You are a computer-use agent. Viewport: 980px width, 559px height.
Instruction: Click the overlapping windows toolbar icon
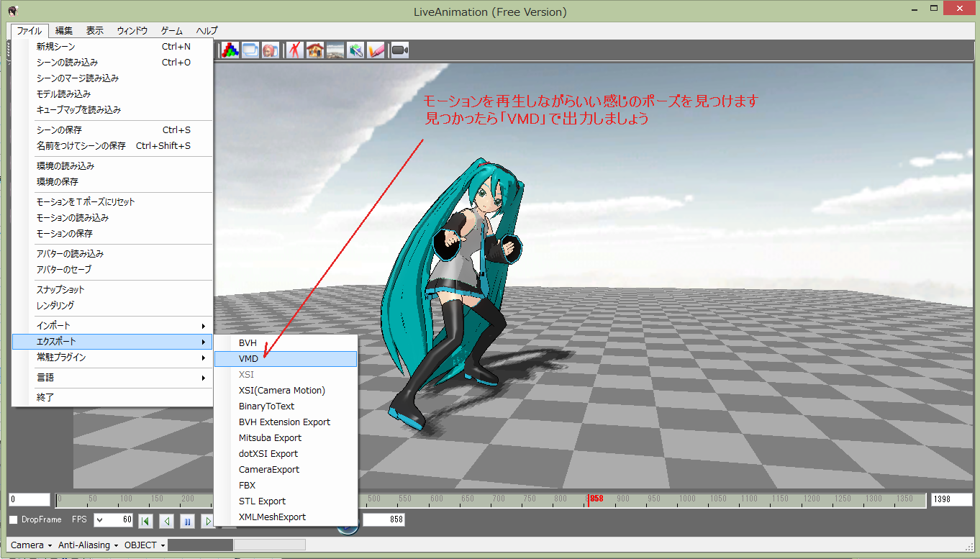tap(250, 50)
